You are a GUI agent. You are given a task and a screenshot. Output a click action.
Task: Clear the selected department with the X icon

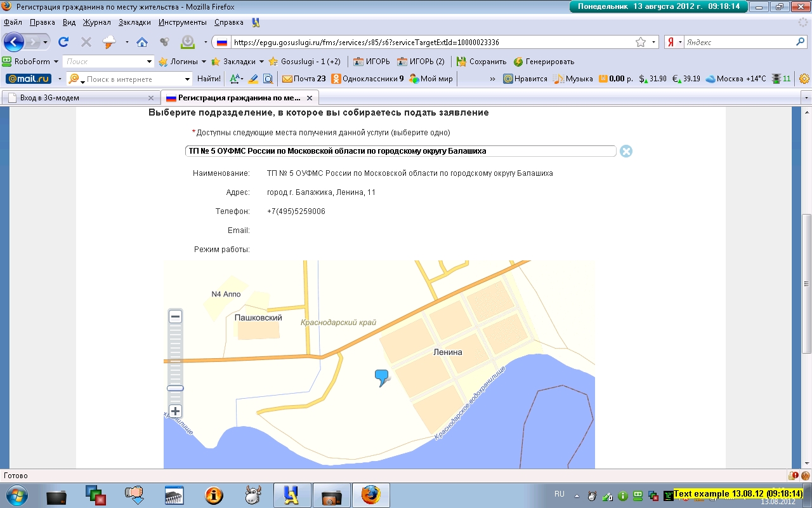click(626, 151)
